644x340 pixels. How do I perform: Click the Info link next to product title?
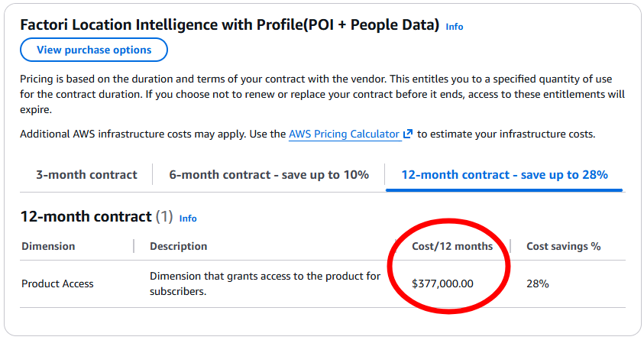point(455,27)
